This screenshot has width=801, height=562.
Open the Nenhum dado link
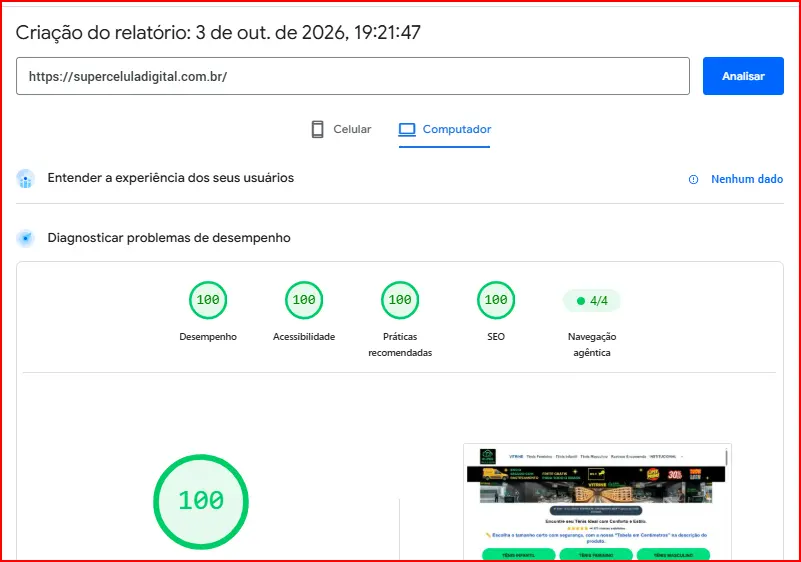click(x=747, y=179)
